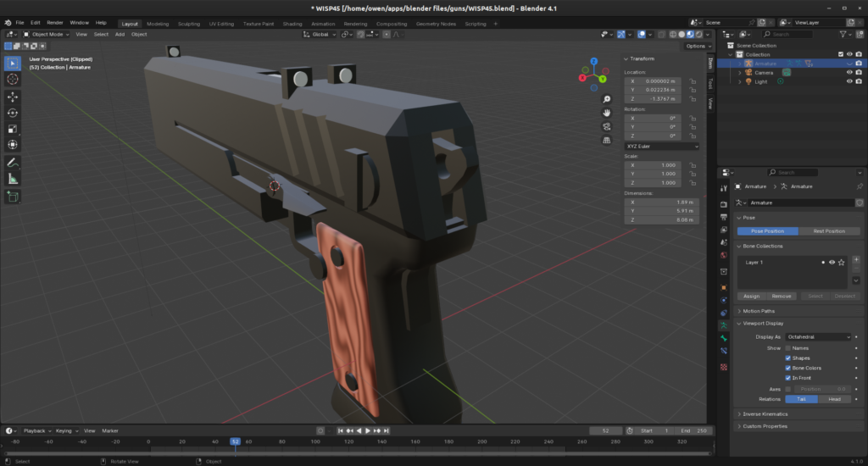Viewport: 868px width, 466px height.
Task: Open the viewport Options button
Action: click(698, 46)
